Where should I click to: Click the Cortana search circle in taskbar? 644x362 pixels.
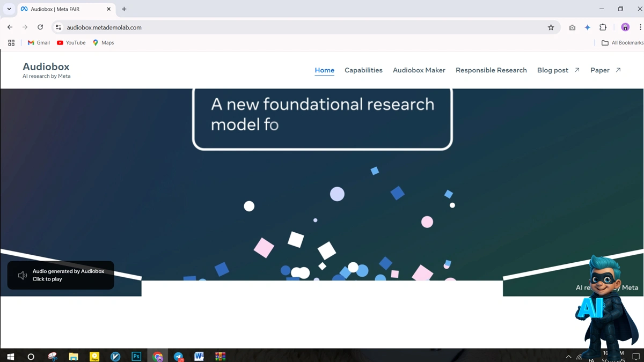pyautogui.click(x=31, y=357)
